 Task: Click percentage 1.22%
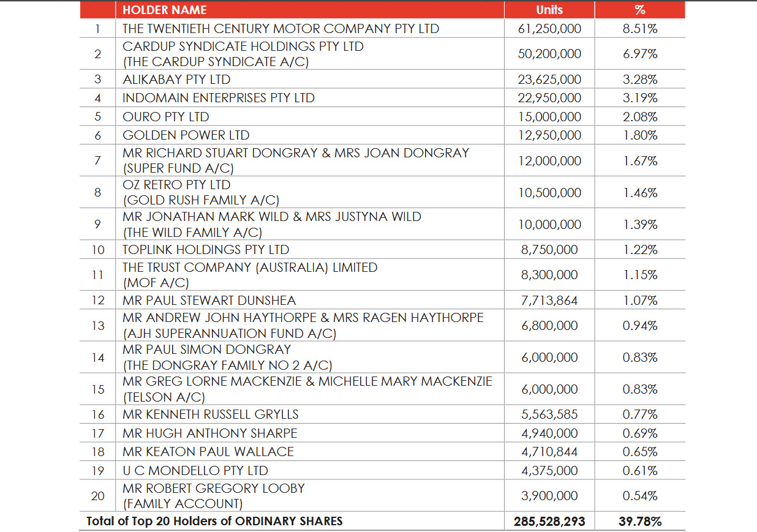point(640,250)
